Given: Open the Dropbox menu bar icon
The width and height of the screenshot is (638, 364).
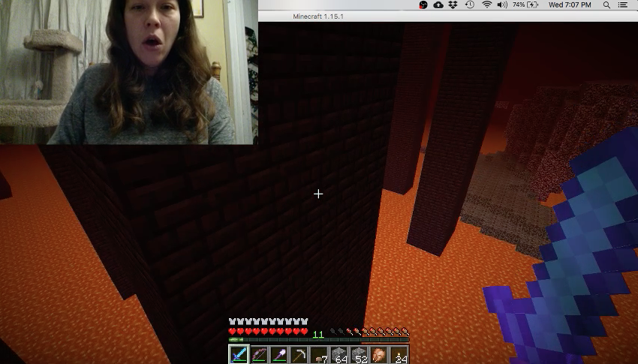Looking at the screenshot, I should click(x=453, y=5).
